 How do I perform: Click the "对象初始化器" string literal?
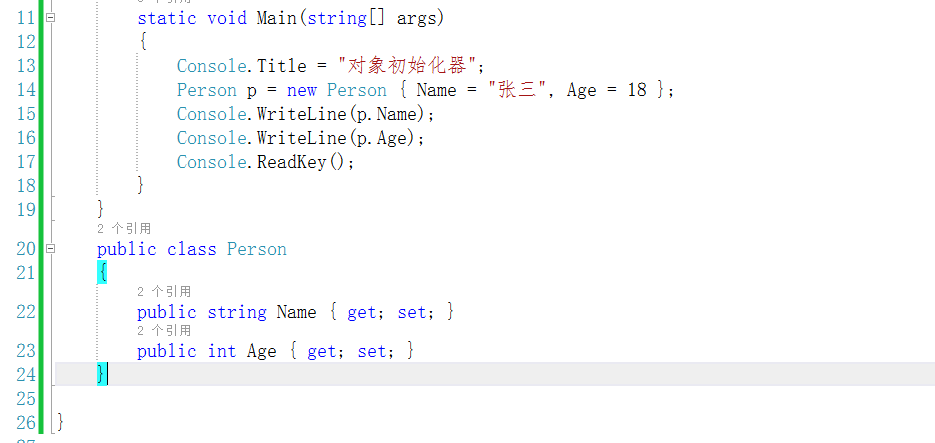pos(410,66)
